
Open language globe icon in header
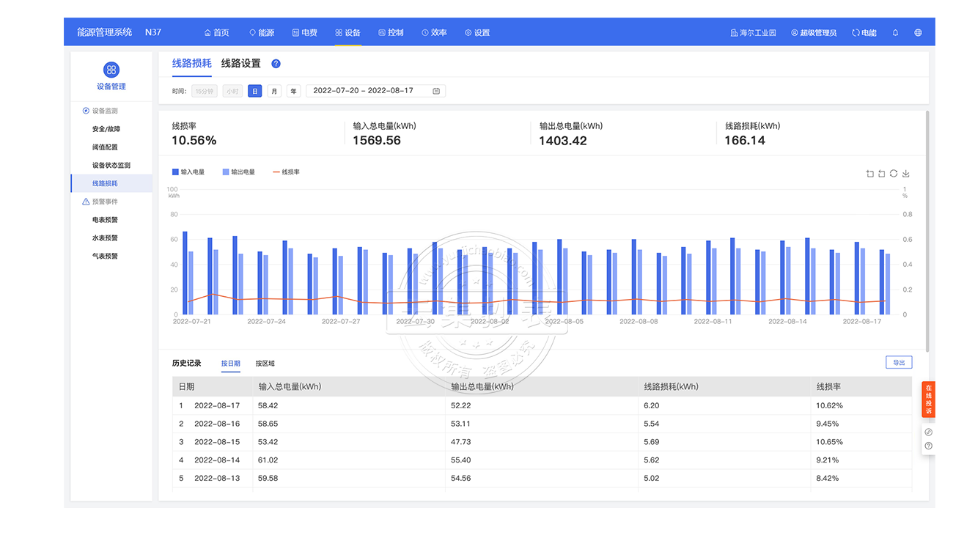(919, 33)
